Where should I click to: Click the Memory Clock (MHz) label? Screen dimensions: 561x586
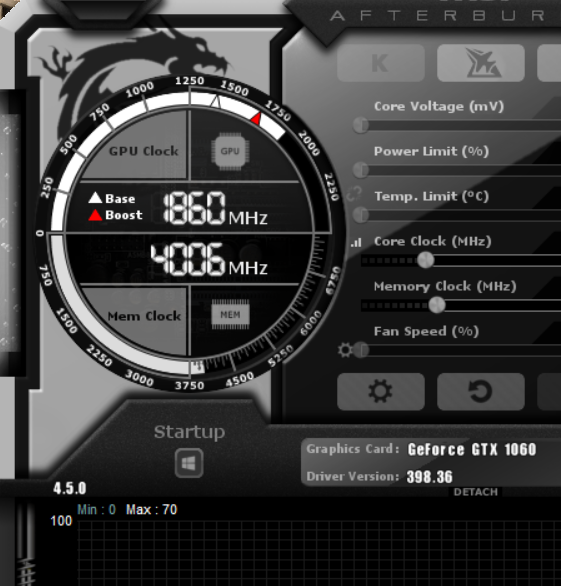click(x=445, y=286)
